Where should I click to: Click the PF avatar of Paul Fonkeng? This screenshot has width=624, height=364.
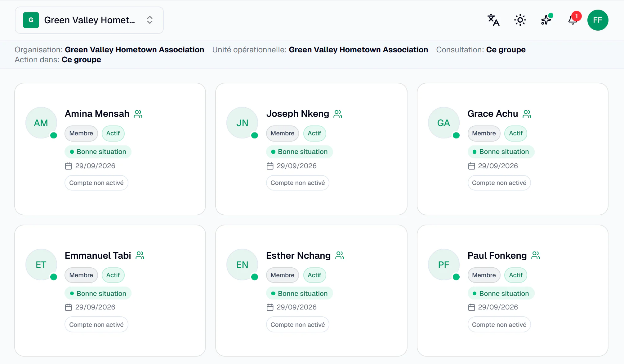pos(443,265)
